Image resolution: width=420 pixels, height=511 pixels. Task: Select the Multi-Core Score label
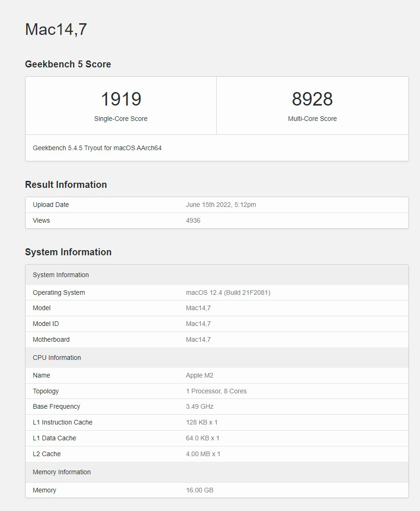pyautogui.click(x=313, y=119)
